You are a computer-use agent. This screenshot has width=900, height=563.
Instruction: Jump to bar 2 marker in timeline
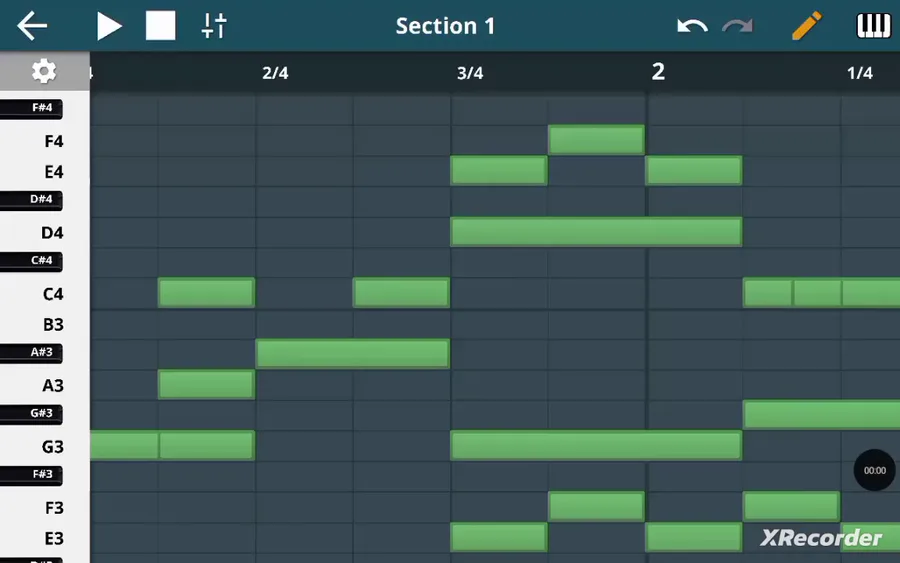coord(658,71)
